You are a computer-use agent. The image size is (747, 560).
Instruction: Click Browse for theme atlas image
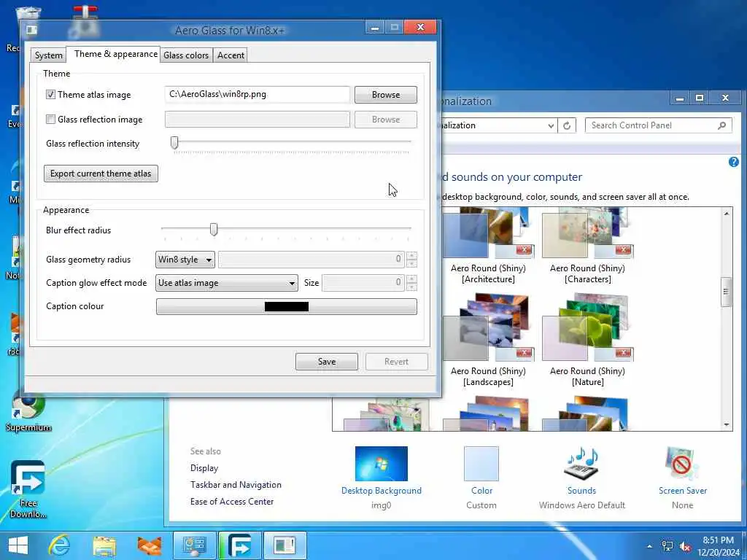385,94
